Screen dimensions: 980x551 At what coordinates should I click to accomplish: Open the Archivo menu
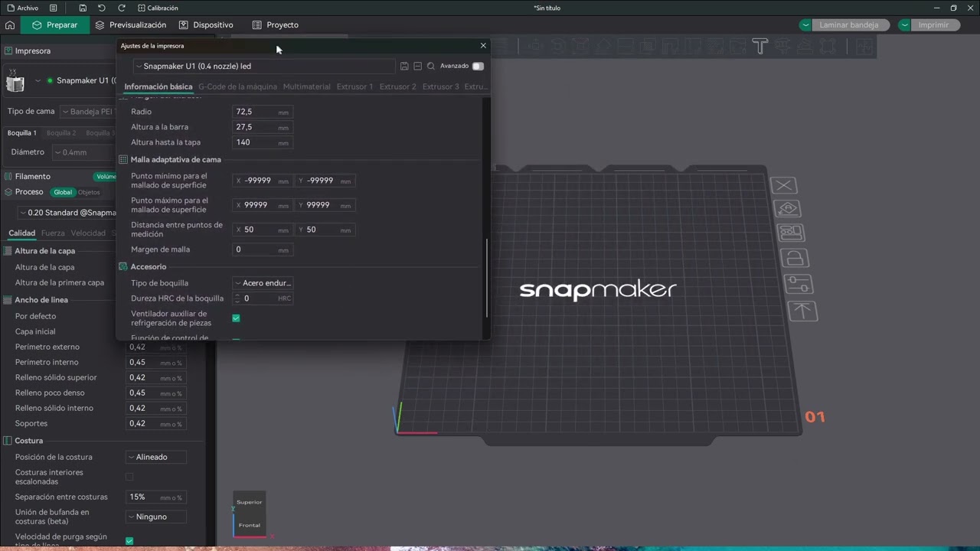pyautogui.click(x=22, y=8)
